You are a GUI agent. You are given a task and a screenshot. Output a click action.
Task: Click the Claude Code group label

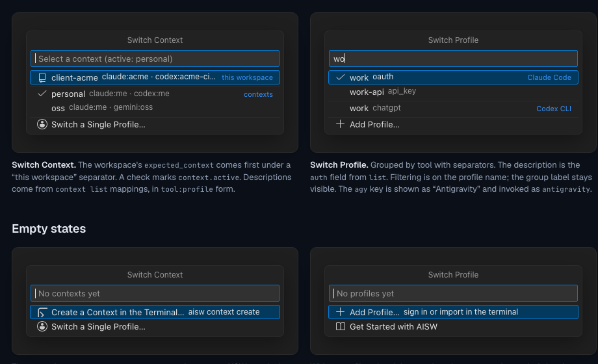(x=549, y=77)
